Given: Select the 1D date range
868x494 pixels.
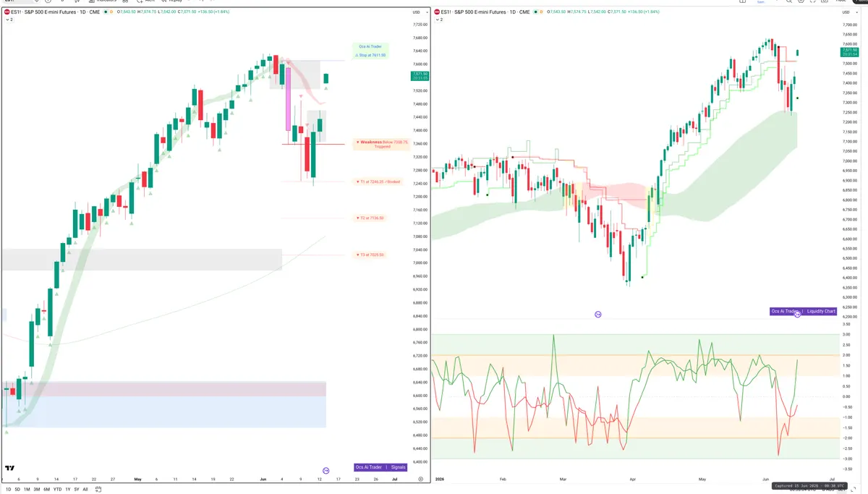Looking at the screenshot, I should coord(8,490).
